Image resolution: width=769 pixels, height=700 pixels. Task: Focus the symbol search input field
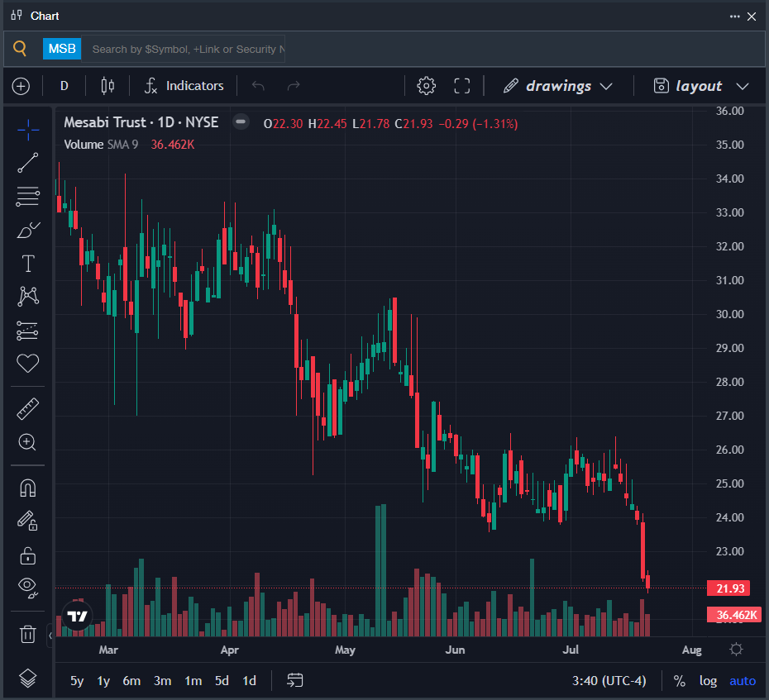tap(183, 49)
